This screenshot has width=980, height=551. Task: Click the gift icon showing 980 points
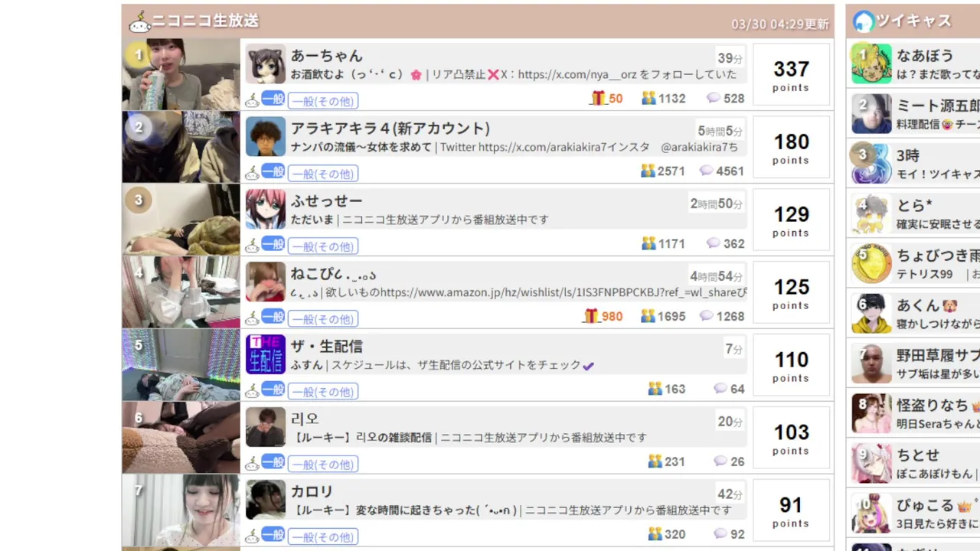coord(591,316)
